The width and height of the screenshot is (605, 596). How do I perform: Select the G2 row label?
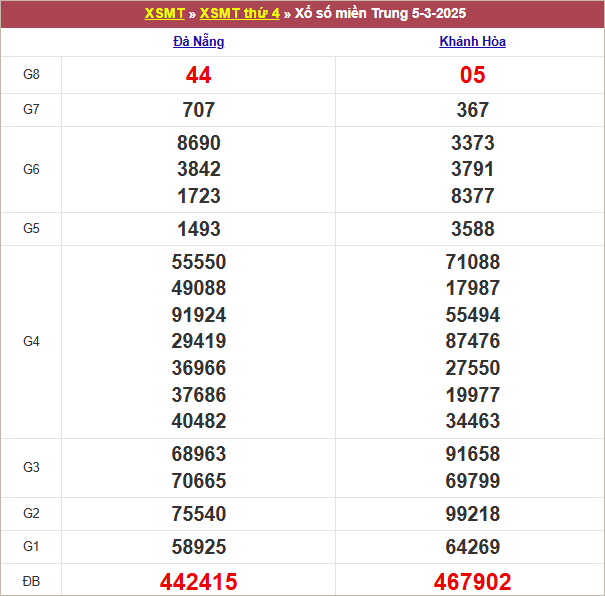31,513
